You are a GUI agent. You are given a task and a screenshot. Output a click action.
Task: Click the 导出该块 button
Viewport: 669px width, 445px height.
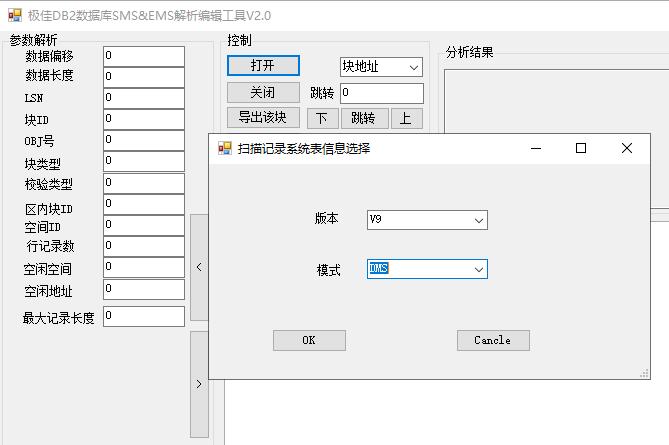263,117
